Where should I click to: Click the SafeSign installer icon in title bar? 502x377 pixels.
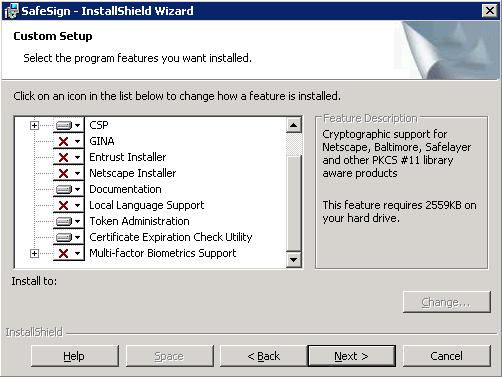[11, 11]
